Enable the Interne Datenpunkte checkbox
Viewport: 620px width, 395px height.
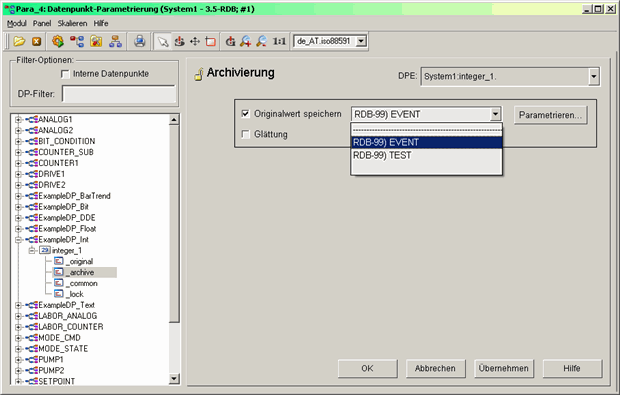point(65,74)
